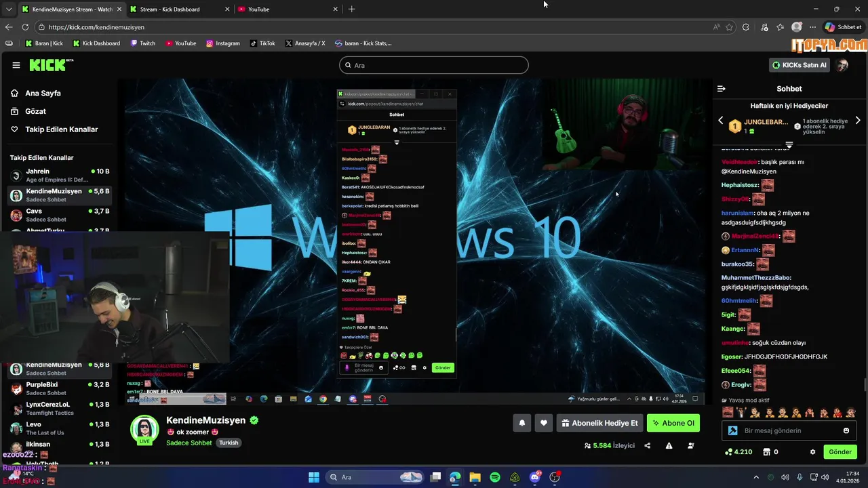Click browser refresh icon
Viewport: 868px width, 488px height.
(x=25, y=27)
